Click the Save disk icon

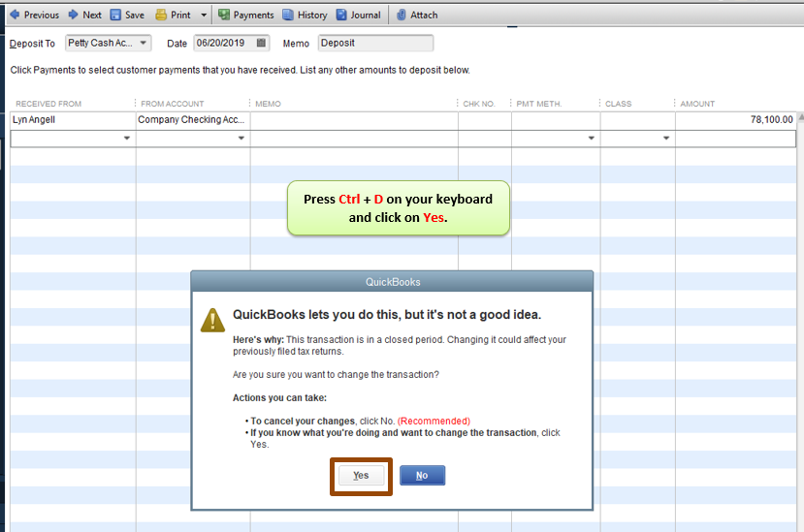click(115, 15)
